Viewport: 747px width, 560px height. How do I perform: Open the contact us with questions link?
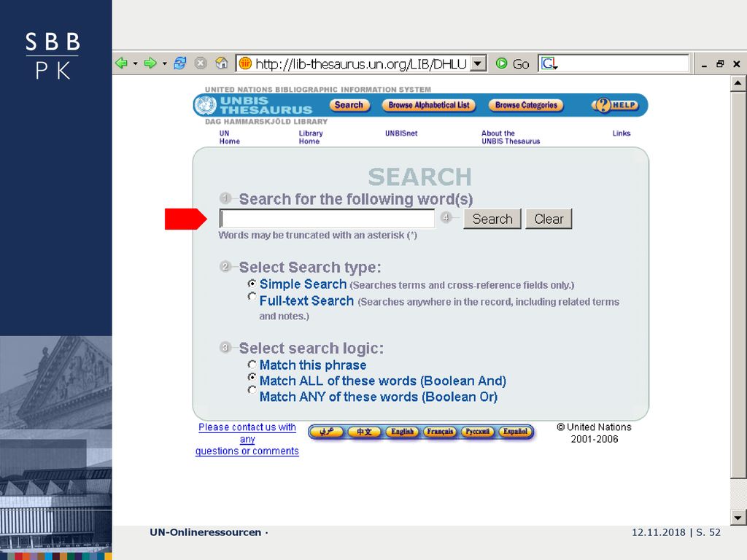coord(247,439)
